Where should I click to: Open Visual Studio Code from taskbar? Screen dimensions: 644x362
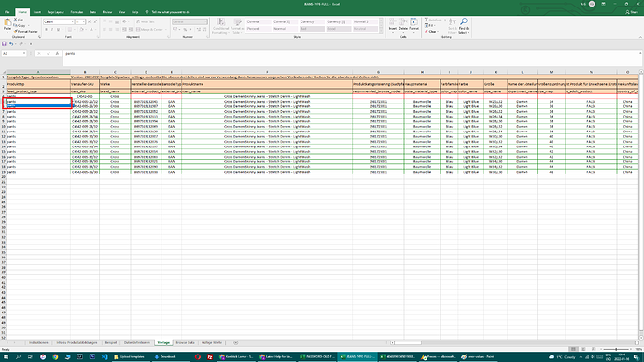tap(105, 357)
